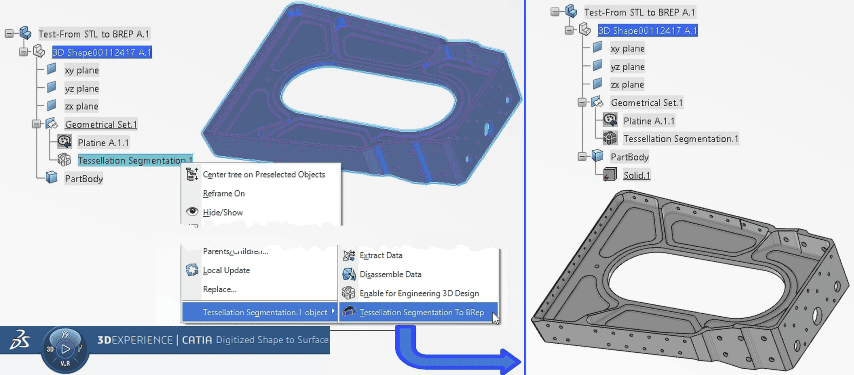Screen dimensions: 854x375
Task: Select PartBody label in right tree
Action: click(630, 157)
